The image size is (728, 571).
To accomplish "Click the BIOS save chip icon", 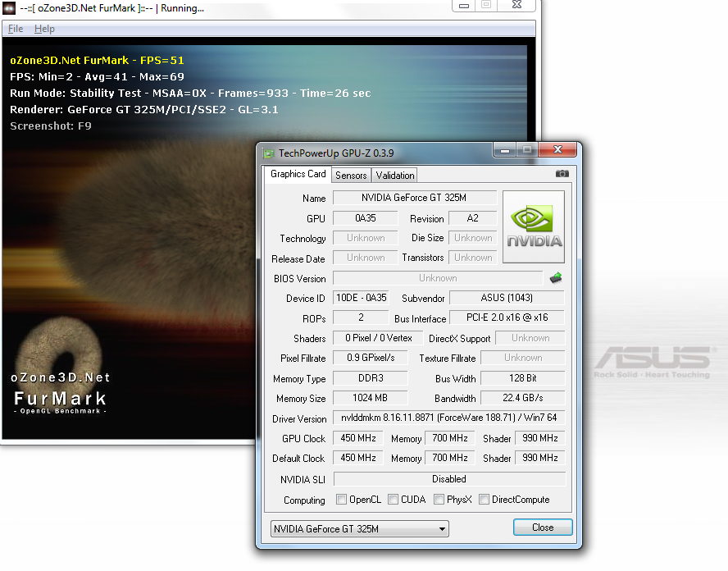I will coord(556,278).
